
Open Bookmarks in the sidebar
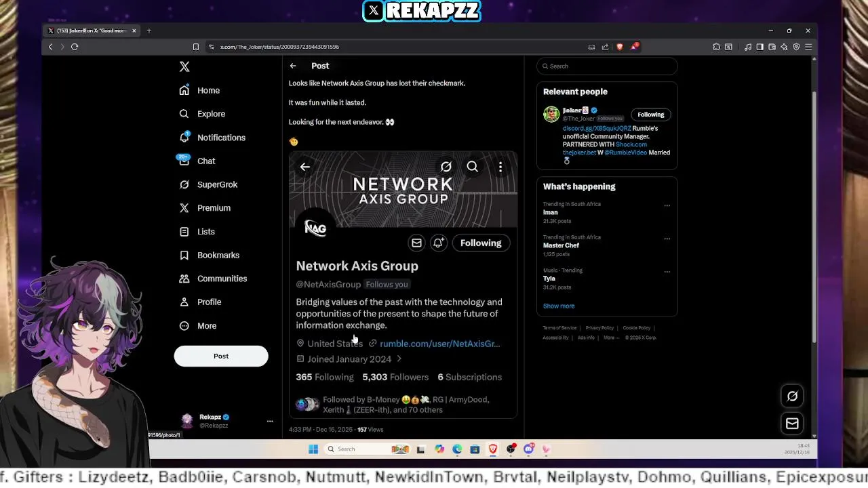[x=209, y=256]
